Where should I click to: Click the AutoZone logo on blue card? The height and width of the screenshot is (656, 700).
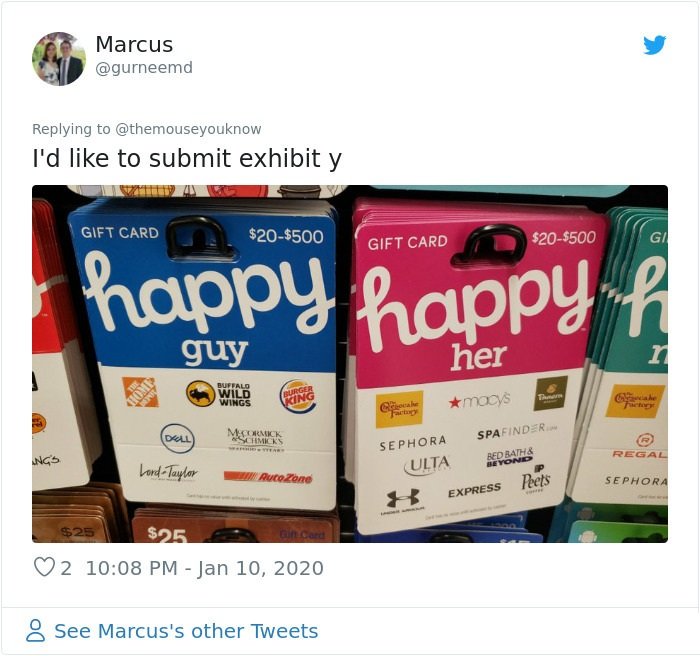click(268, 477)
